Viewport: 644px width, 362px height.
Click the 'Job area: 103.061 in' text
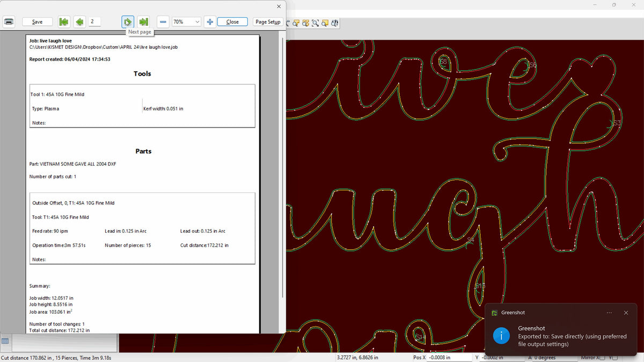coord(51,311)
